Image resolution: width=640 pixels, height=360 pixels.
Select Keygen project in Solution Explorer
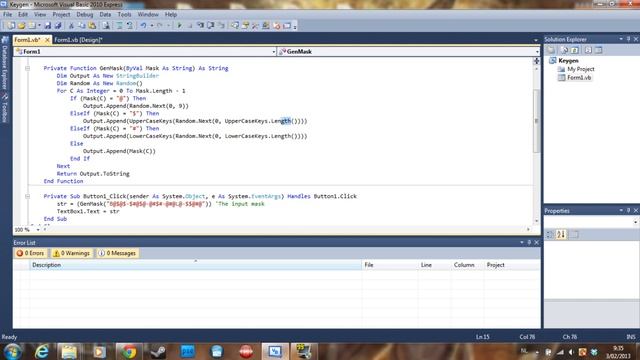[x=568, y=60]
